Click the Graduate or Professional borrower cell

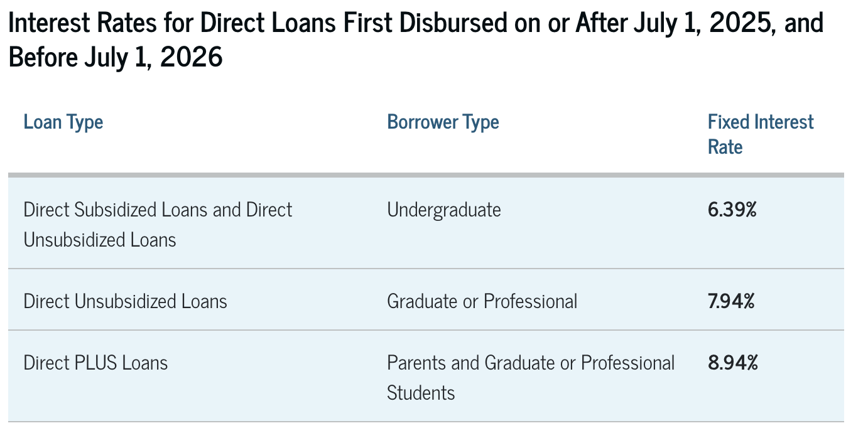(x=482, y=301)
